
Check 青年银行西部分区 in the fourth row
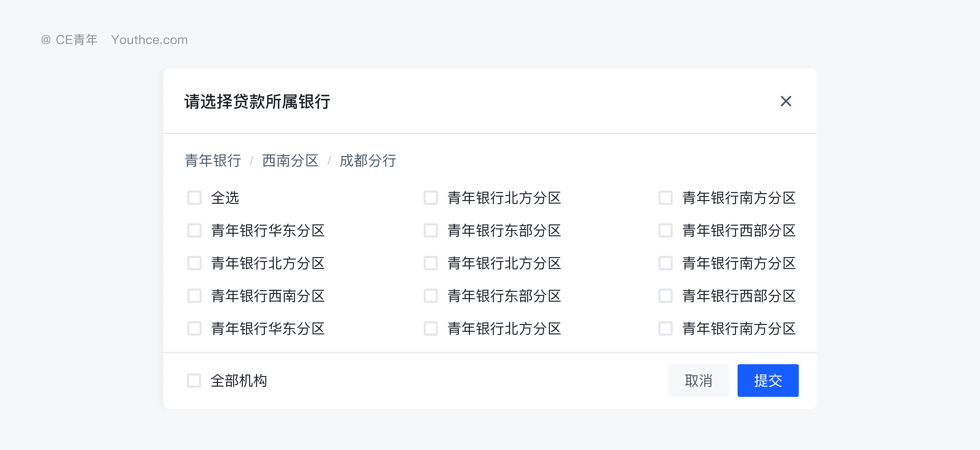[x=665, y=296]
